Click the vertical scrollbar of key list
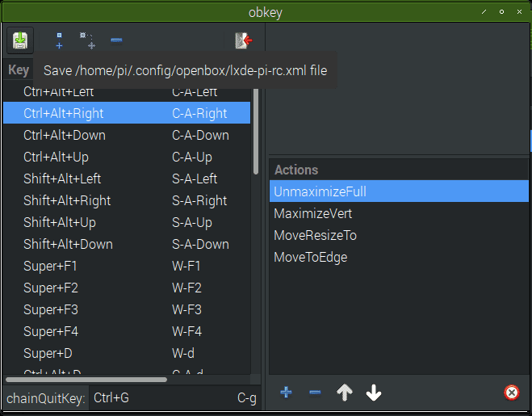 (256, 131)
